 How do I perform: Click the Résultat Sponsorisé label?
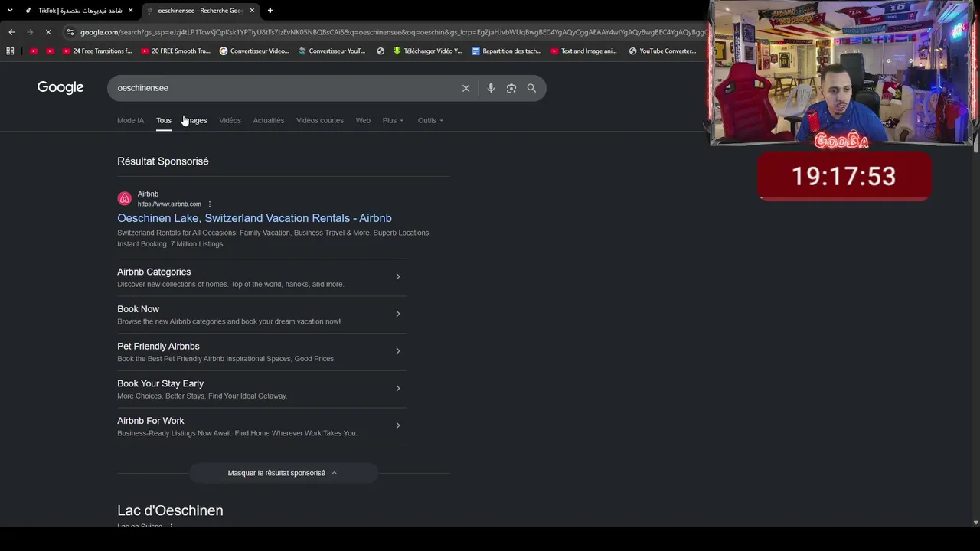pos(163,161)
